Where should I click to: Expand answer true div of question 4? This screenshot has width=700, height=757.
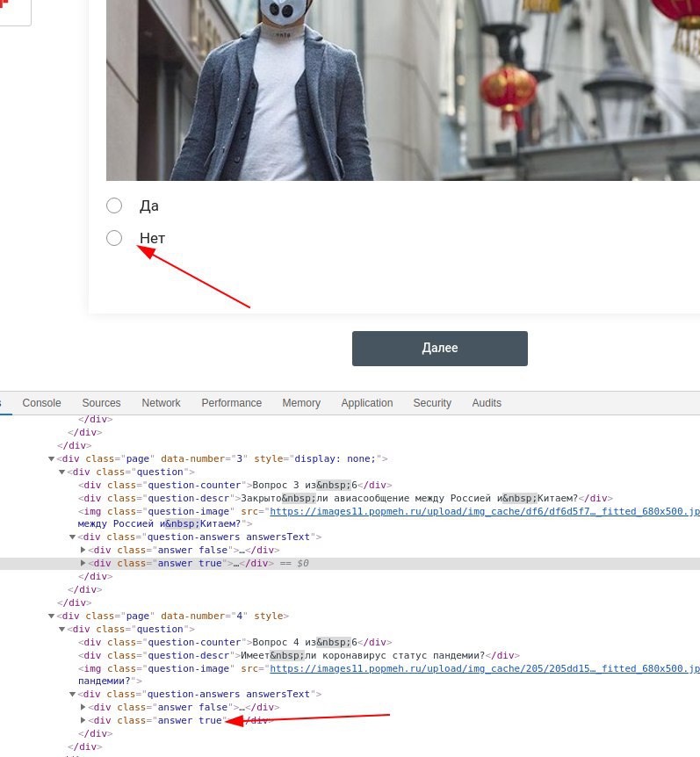[83, 720]
